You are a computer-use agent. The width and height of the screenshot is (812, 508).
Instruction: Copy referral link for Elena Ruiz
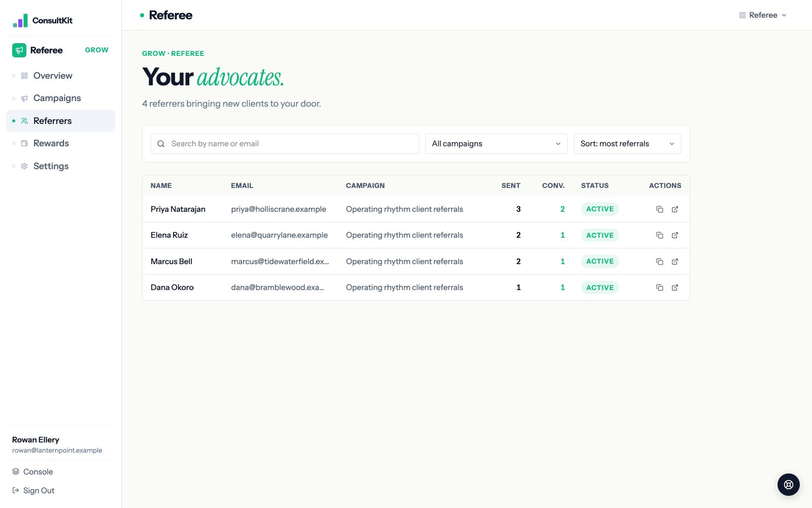pos(660,235)
